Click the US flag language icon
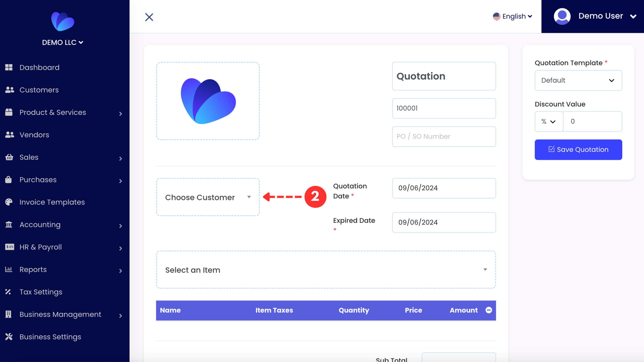This screenshot has height=362, width=644. coord(497,16)
